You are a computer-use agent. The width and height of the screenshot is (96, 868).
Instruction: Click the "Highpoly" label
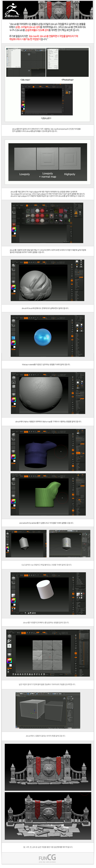click(70, 174)
